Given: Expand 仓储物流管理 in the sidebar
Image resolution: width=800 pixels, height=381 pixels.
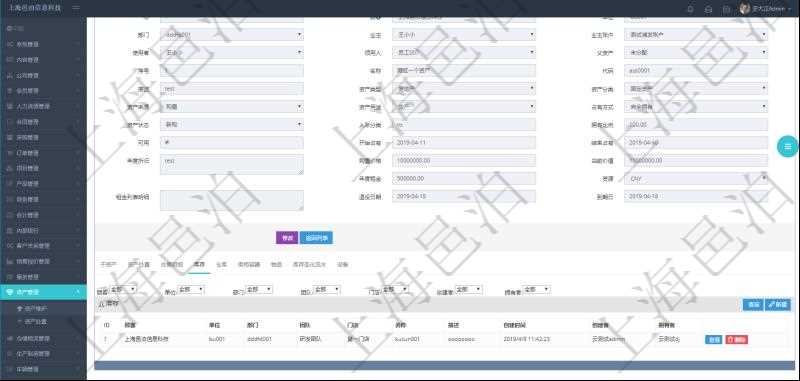Looking at the screenshot, I should click(x=43, y=338).
